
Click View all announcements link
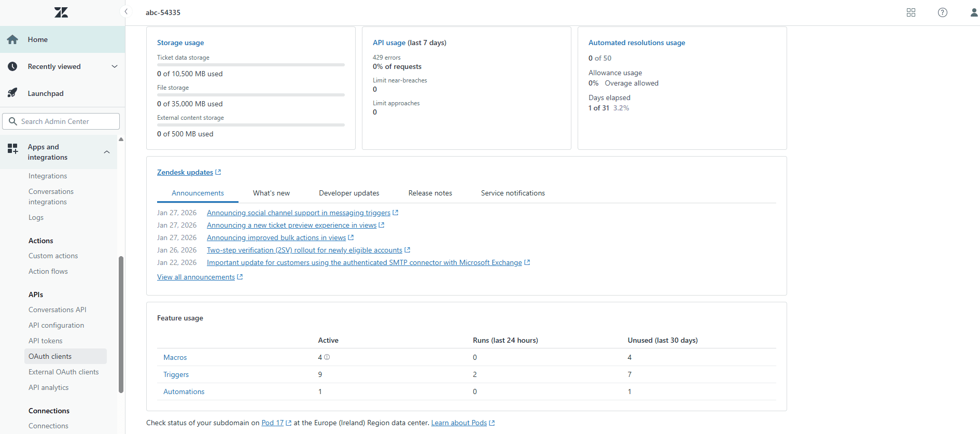click(196, 277)
